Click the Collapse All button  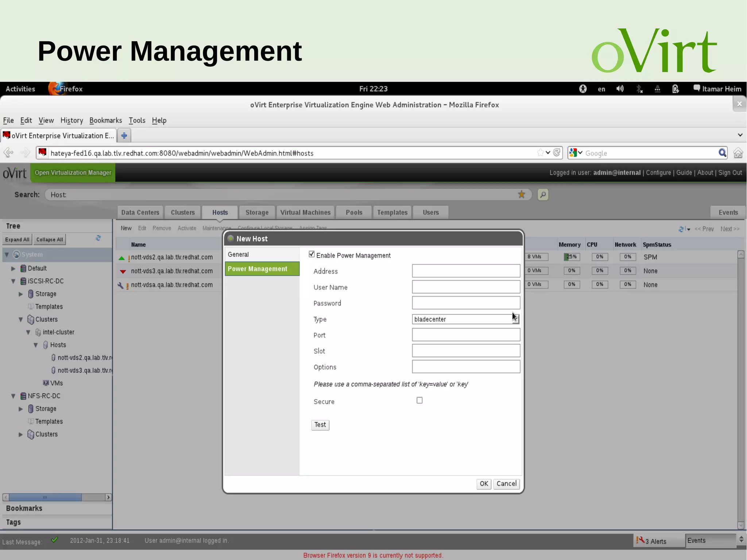(50, 240)
